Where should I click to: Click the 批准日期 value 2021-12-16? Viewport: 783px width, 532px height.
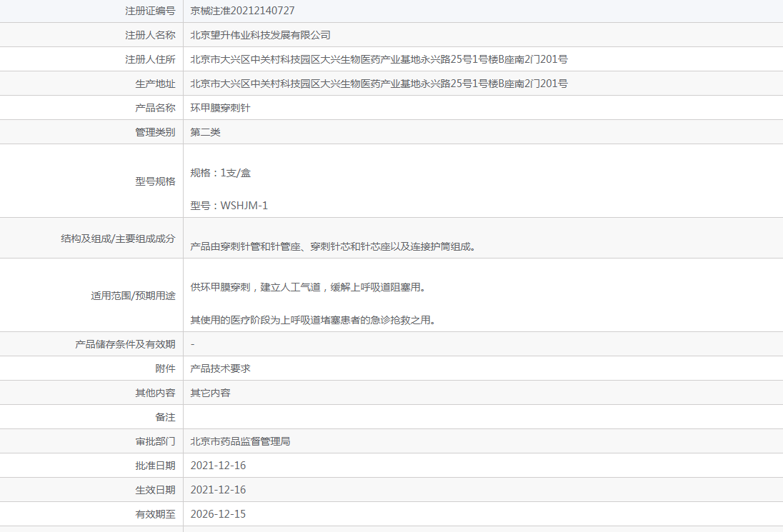(218, 466)
